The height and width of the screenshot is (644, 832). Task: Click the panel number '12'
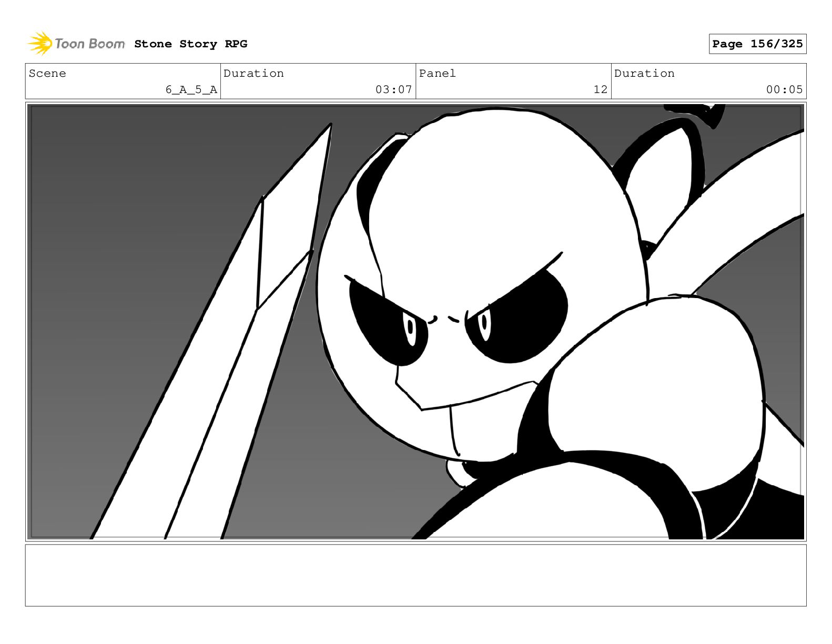(x=600, y=90)
